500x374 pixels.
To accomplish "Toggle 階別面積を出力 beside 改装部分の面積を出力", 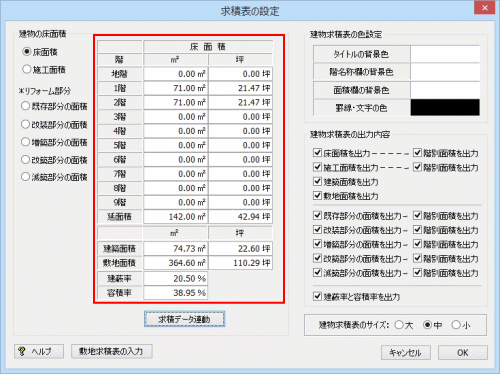I will tap(417, 230).
